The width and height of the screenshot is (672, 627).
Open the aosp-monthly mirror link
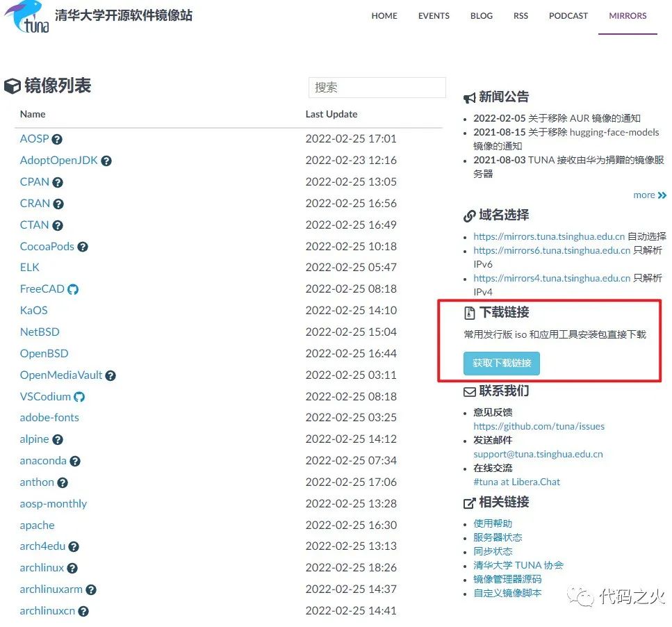pyautogui.click(x=53, y=503)
